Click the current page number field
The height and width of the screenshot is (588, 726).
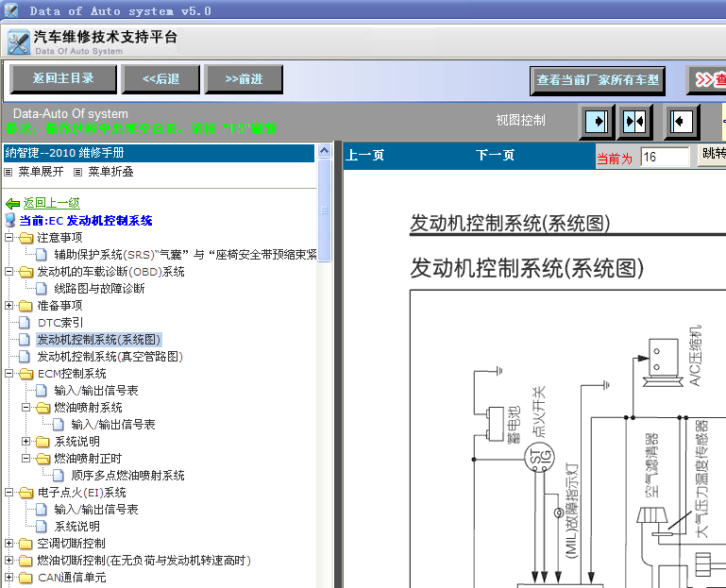pyautogui.click(x=665, y=158)
